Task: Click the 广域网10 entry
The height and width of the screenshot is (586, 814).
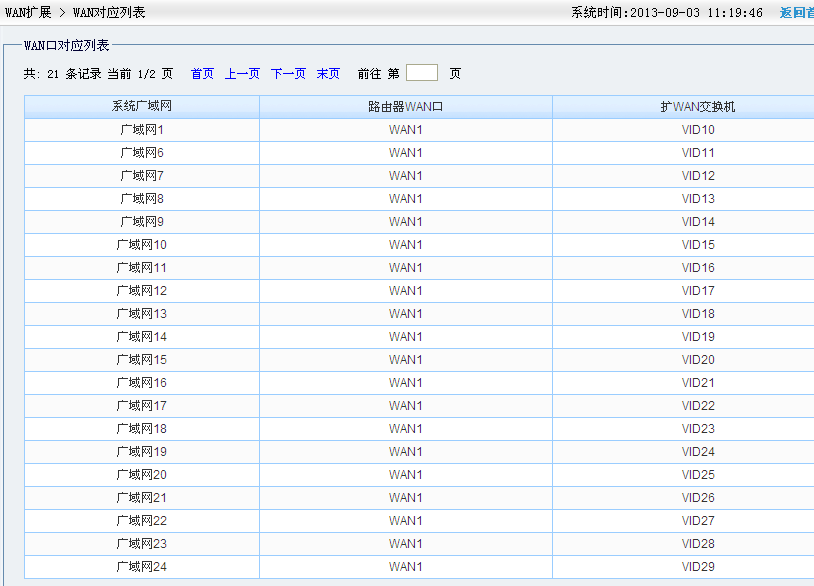Action: [x=142, y=245]
